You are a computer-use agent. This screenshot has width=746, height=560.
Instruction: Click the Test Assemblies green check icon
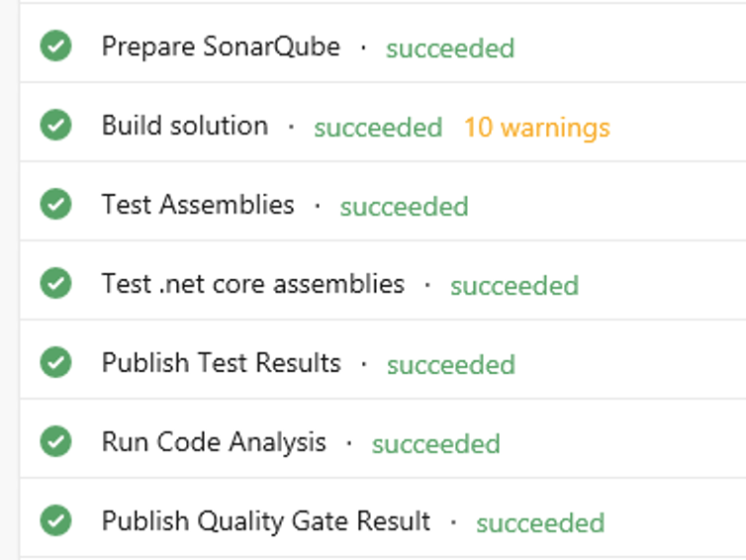pos(56,205)
